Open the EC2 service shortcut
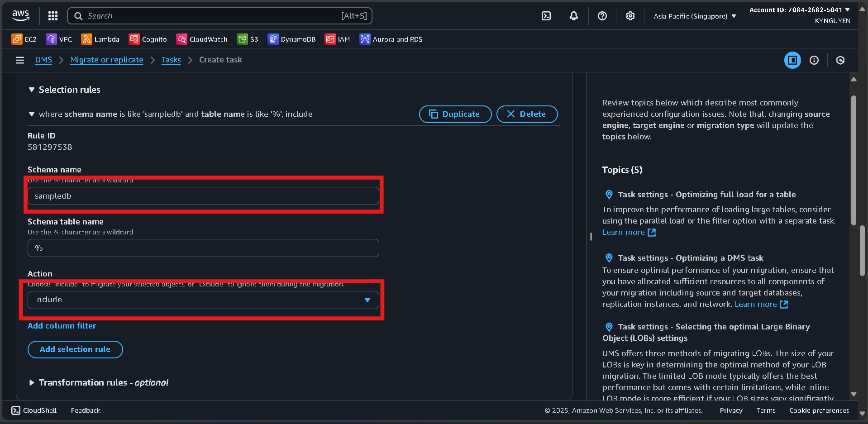This screenshot has width=868, height=424. pyautogui.click(x=24, y=39)
